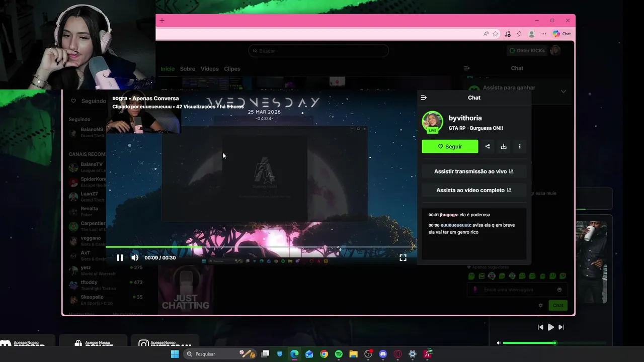Image resolution: width=644 pixels, height=362 pixels.
Task: Collapse the clip chat panel icon
Action: 424,98
